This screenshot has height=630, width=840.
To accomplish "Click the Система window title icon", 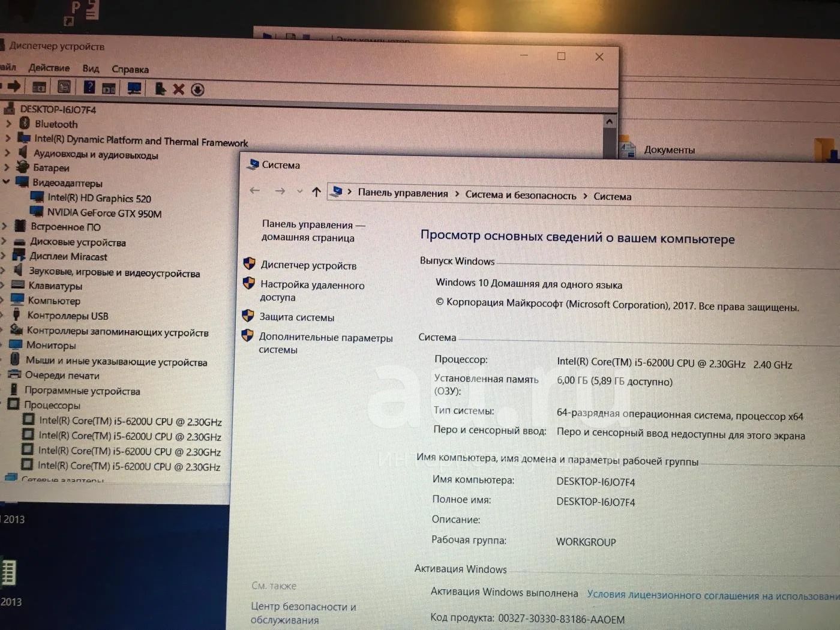I will coord(253,164).
